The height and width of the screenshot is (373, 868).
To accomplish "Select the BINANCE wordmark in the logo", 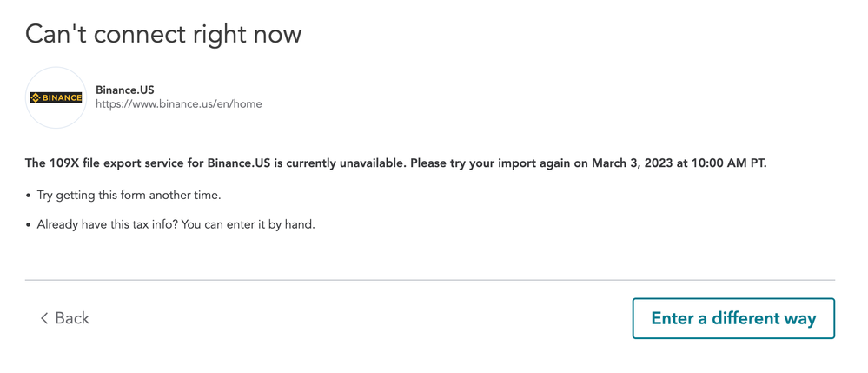I will point(62,98).
